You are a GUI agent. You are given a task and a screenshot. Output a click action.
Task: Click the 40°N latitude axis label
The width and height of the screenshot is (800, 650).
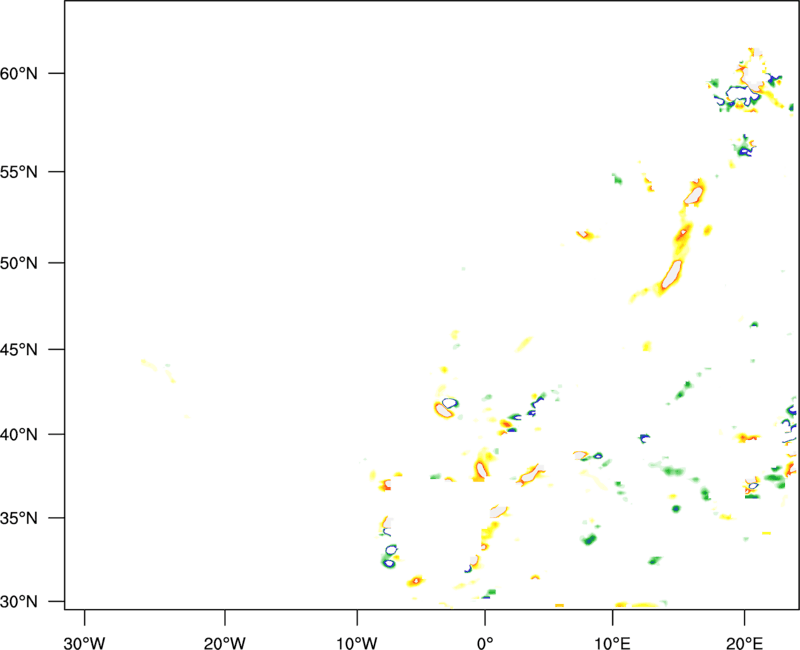[x=19, y=435]
